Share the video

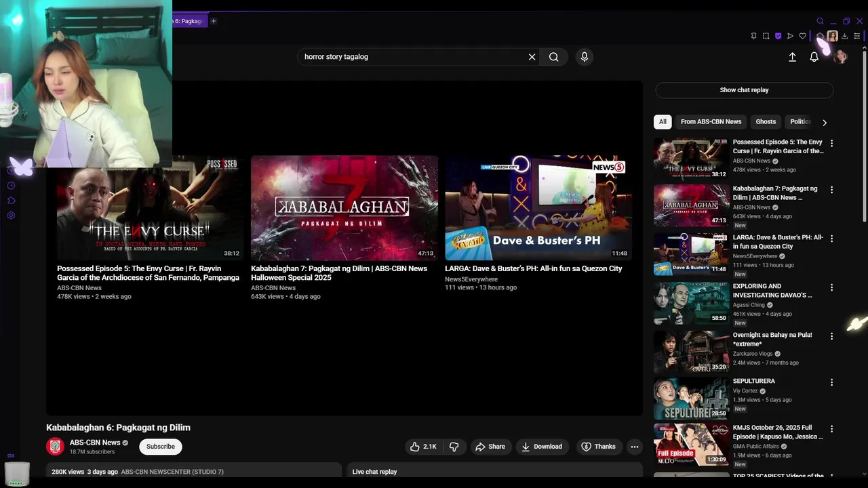pos(490,447)
